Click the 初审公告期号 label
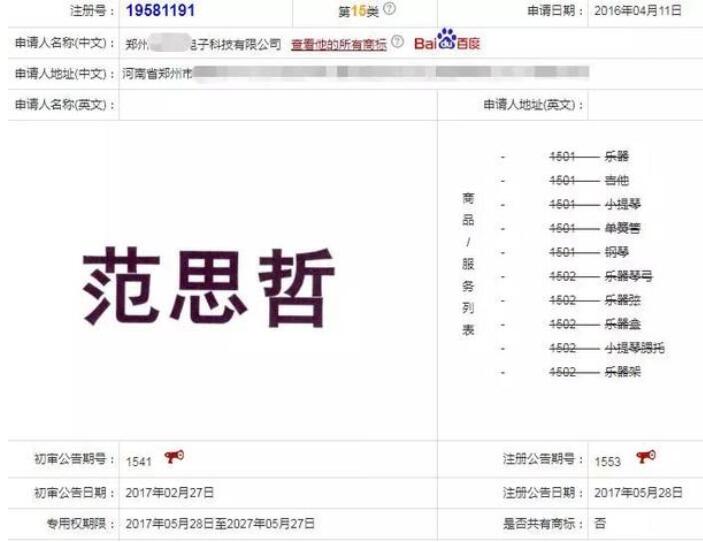Viewport: 703px width, 542px height. coord(74,459)
